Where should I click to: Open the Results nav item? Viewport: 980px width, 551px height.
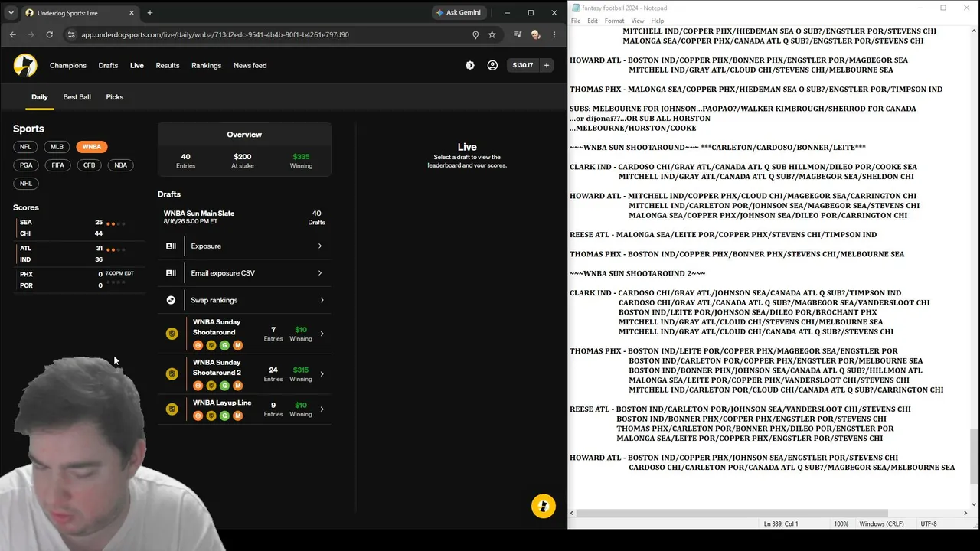168,66
